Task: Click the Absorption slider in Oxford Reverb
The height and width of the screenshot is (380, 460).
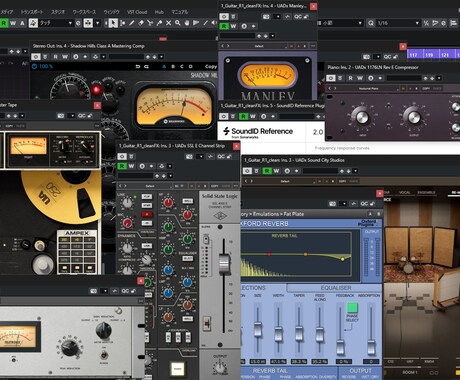Action: 371,348
